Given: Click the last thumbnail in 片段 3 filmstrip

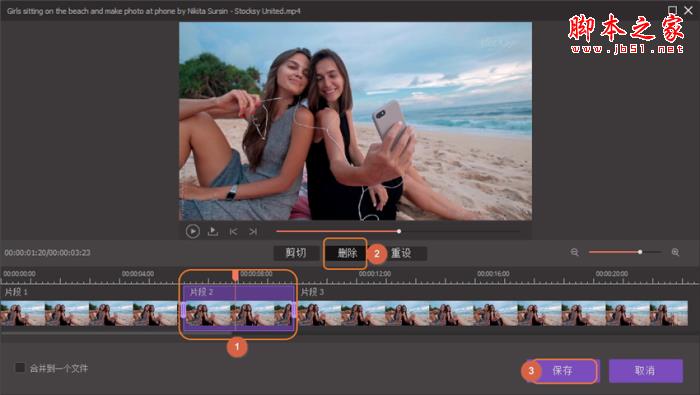Looking at the screenshot, I should (668, 313).
